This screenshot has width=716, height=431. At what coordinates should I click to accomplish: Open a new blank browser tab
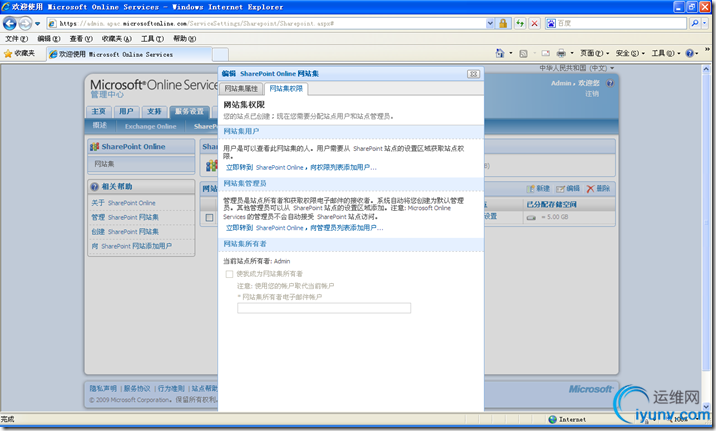(221, 54)
